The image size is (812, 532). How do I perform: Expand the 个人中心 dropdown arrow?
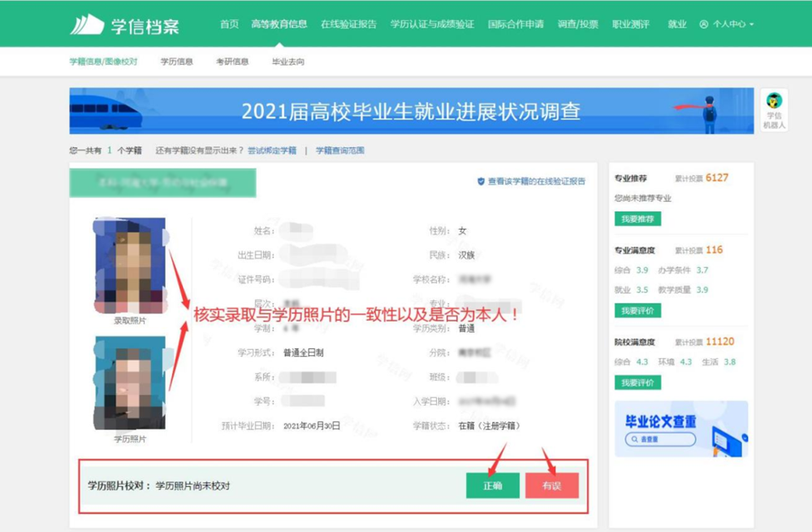coord(752,25)
